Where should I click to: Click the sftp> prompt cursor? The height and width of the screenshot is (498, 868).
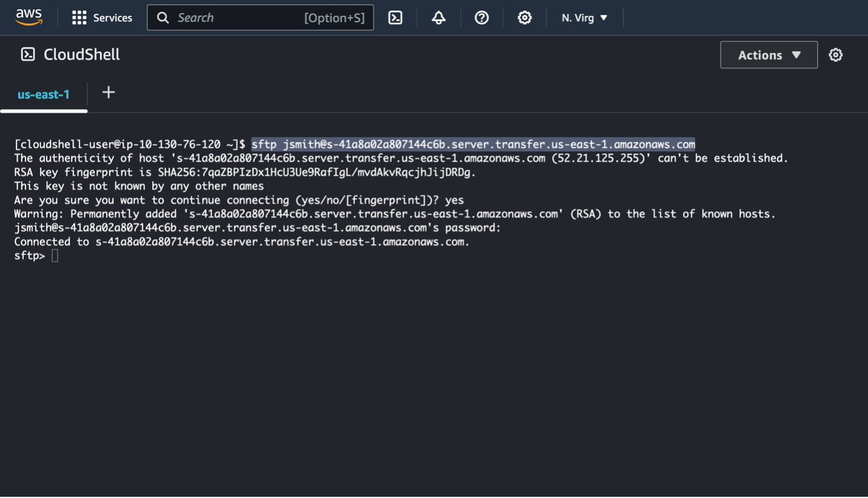[55, 256]
